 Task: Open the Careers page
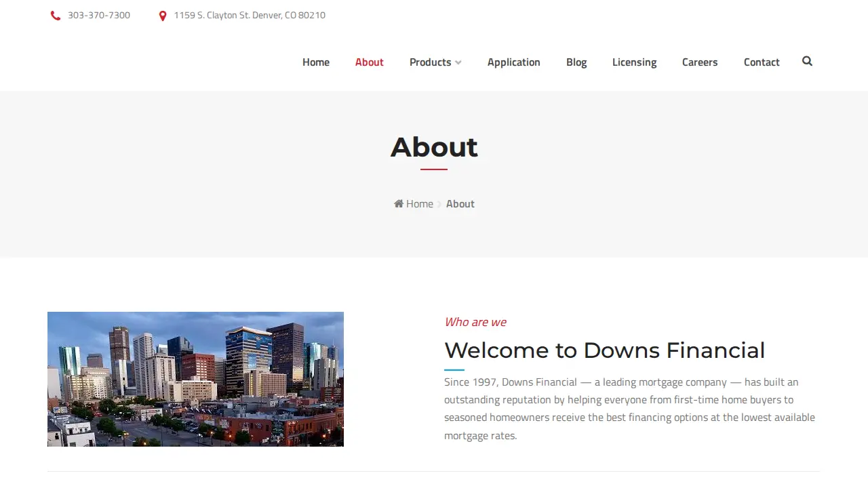700,62
